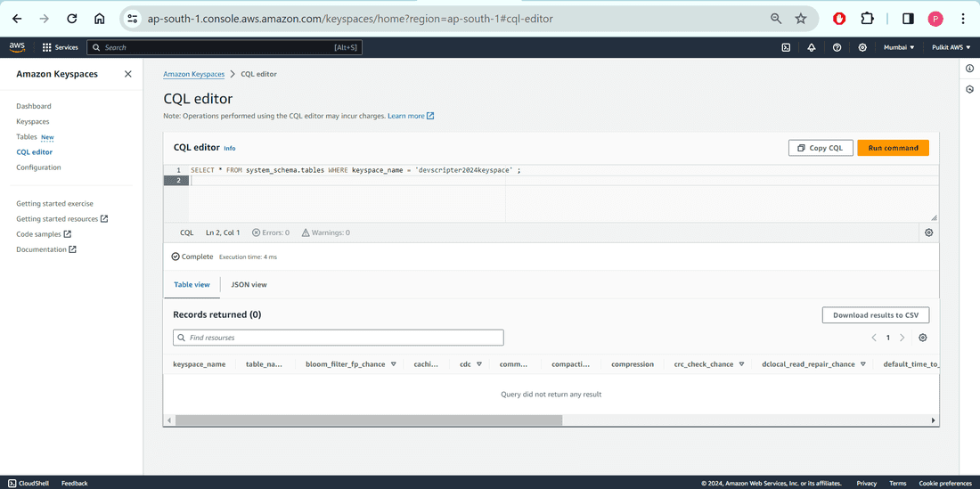Screen dimensions: 980x489
Task: Launch CloudShell from the top bar icon
Action: coord(787,47)
